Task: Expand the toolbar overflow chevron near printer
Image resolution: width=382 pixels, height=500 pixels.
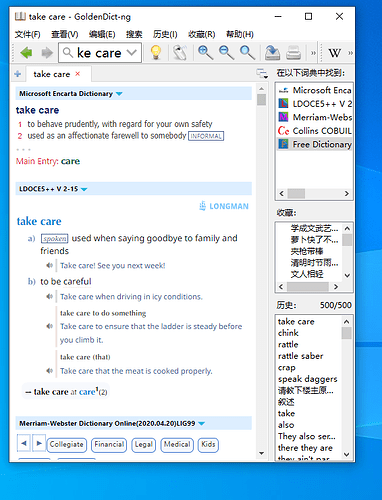Action: pyautogui.click(x=313, y=53)
